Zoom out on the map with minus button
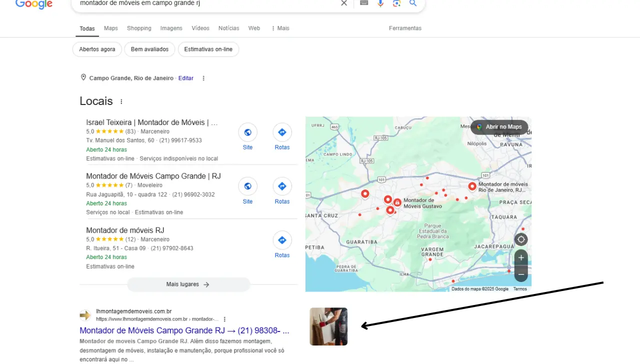 521,274
